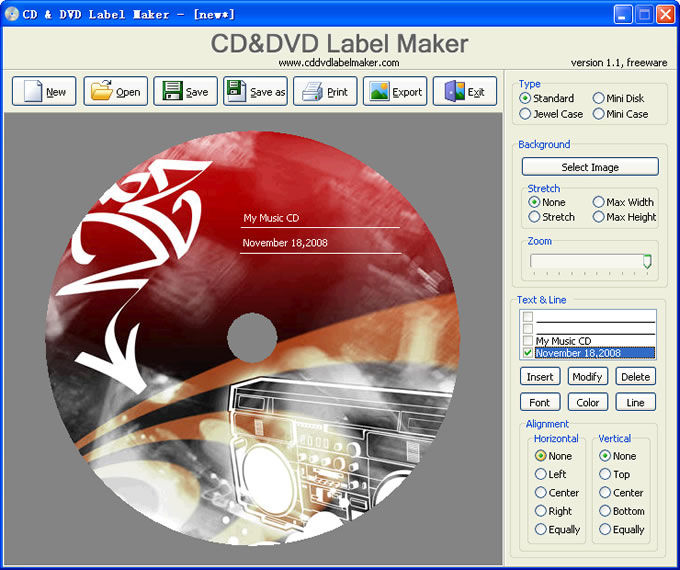Click the Save floppy disk icon
The height and width of the screenshot is (570, 680).
click(x=172, y=92)
